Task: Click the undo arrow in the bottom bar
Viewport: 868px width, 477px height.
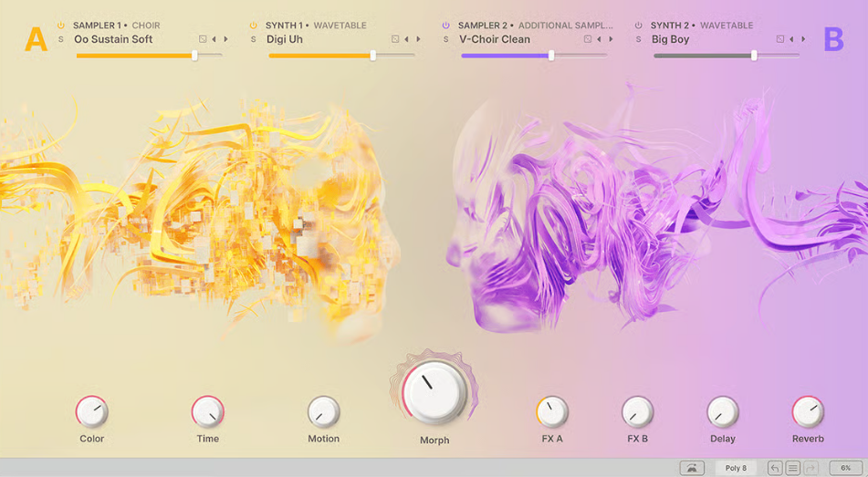Action: [775, 468]
